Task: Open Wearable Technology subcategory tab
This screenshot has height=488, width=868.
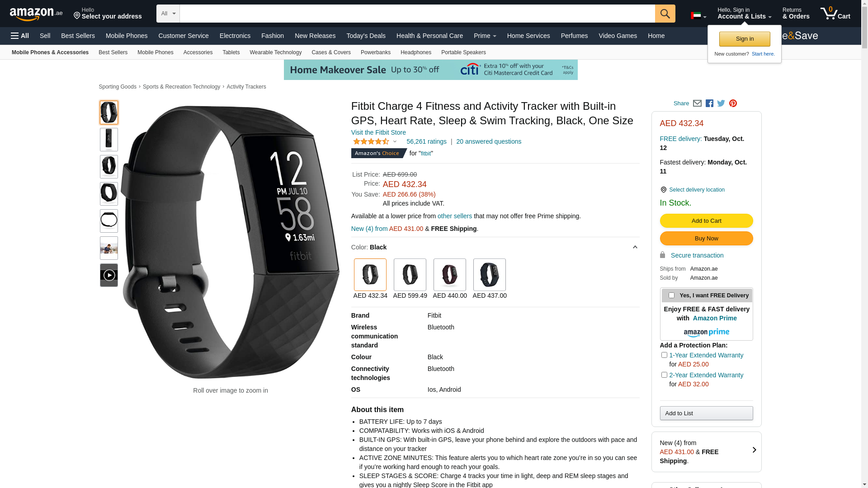Action: [275, 52]
